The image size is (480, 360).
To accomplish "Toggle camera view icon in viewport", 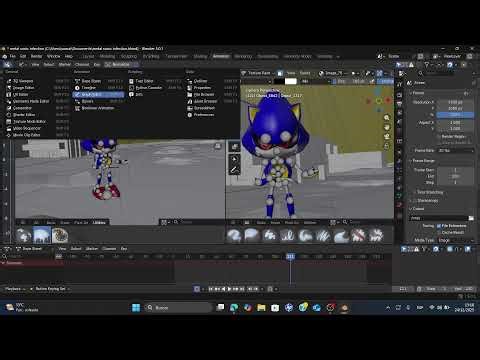I will tap(387, 136).
